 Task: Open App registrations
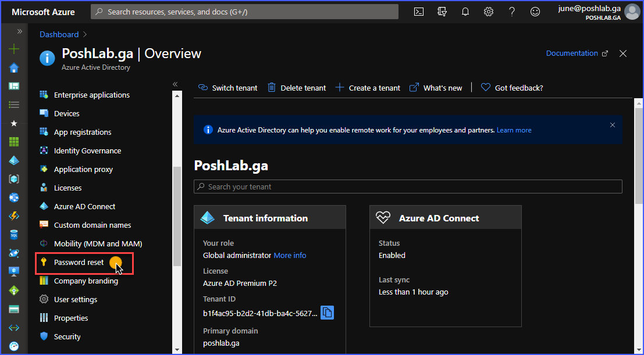coord(83,132)
